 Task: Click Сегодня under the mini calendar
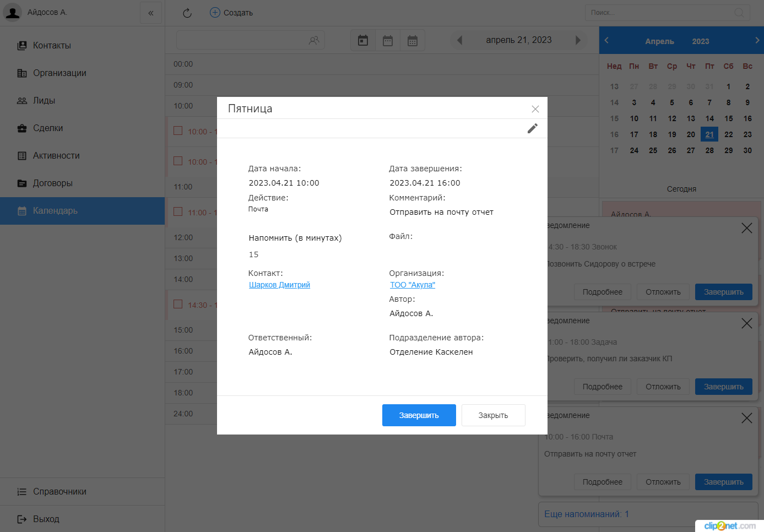pos(681,189)
